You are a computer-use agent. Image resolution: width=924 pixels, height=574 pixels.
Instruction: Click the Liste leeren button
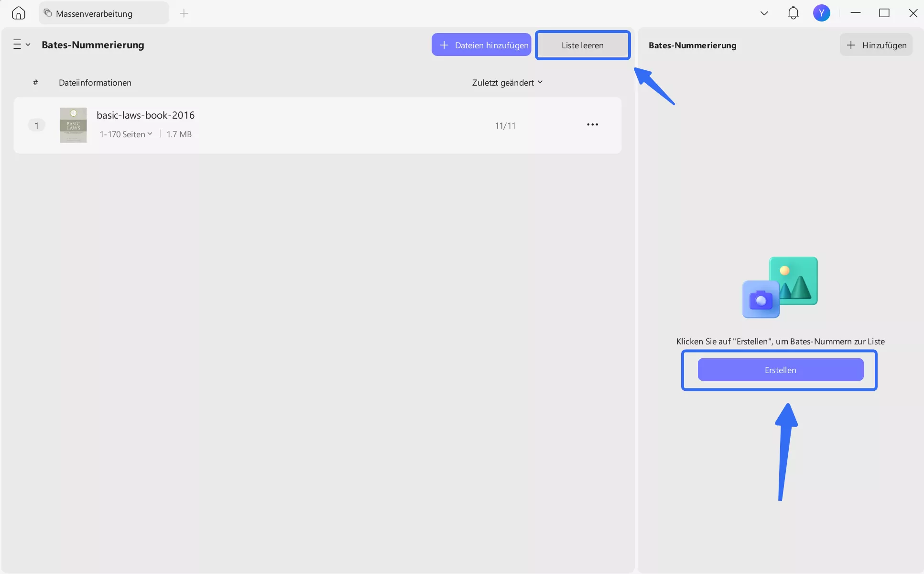[582, 45]
